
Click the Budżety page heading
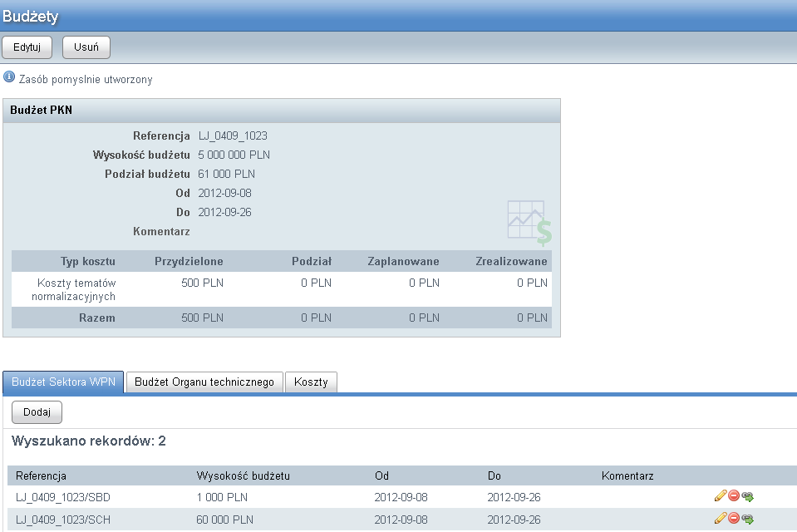click(x=31, y=16)
